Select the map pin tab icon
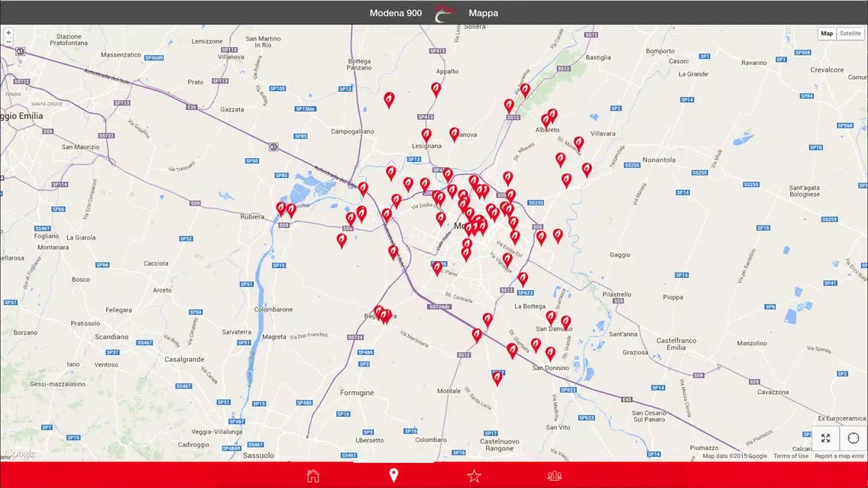Viewport: 868px width, 488px height. (394, 475)
